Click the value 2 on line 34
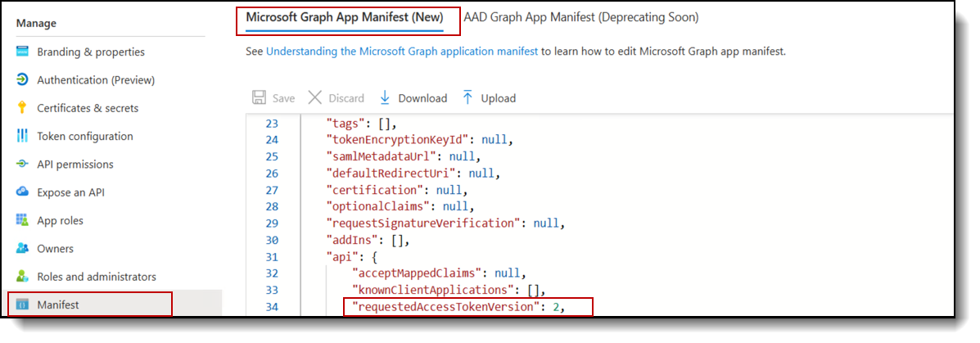 click(555, 307)
